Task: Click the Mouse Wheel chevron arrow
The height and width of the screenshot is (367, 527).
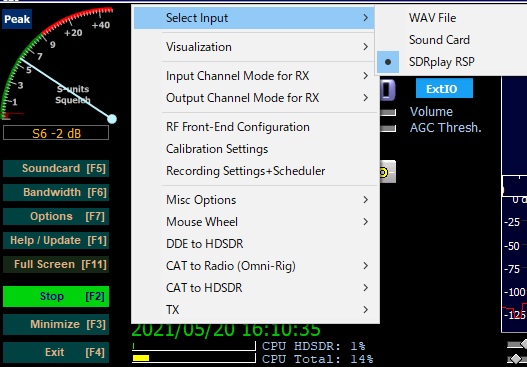Action: click(x=366, y=222)
